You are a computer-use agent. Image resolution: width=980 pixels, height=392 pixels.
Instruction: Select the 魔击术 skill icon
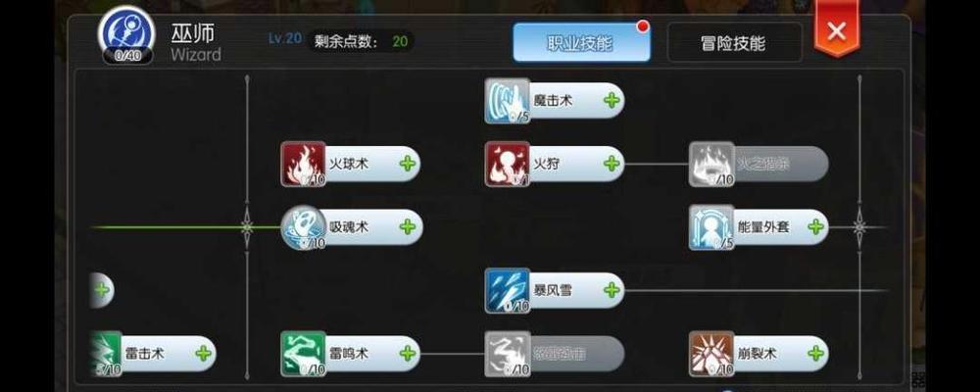point(508,101)
